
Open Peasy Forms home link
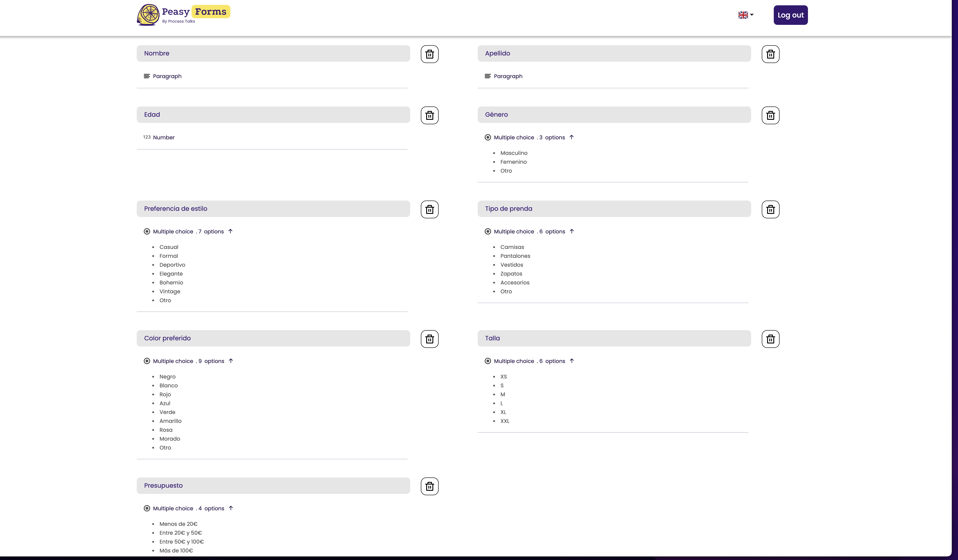point(184,15)
